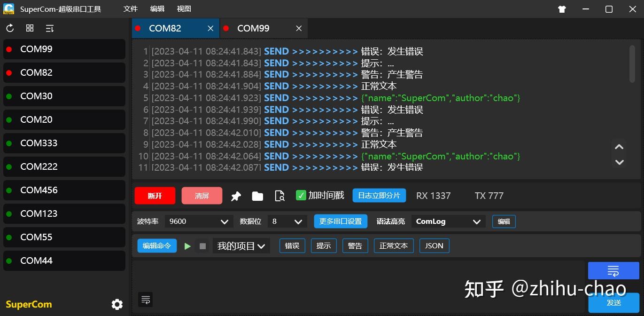Send the 错误 quick command
Viewport: 644px width, 316px height.
[x=292, y=245]
